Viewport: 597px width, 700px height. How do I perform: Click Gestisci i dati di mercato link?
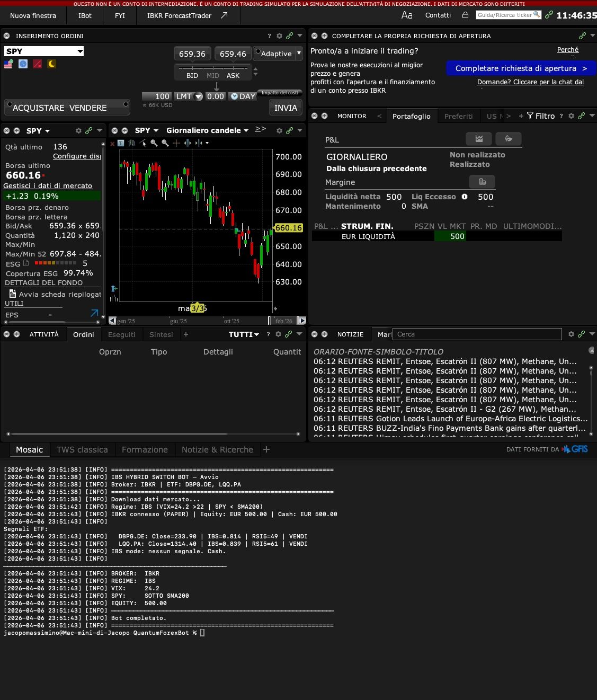point(48,186)
